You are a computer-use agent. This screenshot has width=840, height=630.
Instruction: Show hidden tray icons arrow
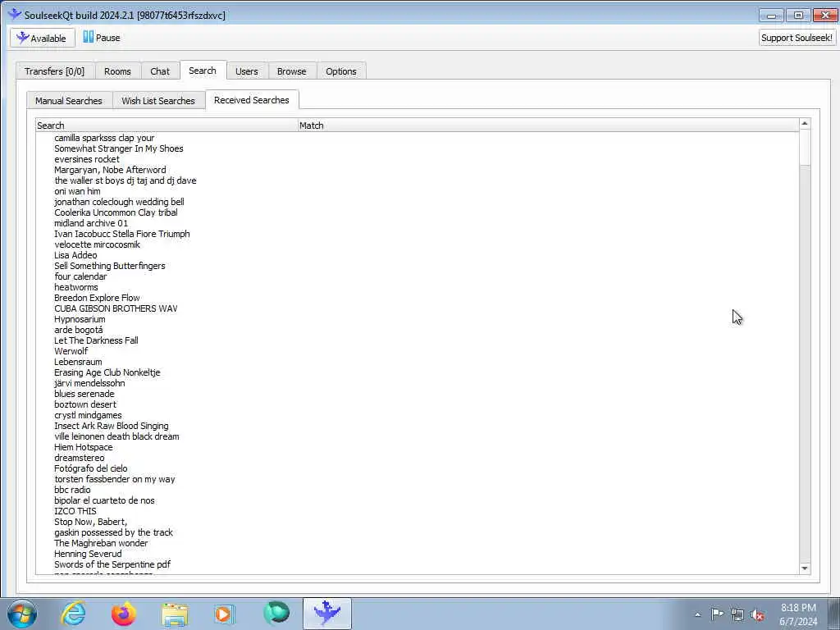[x=697, y=614]
